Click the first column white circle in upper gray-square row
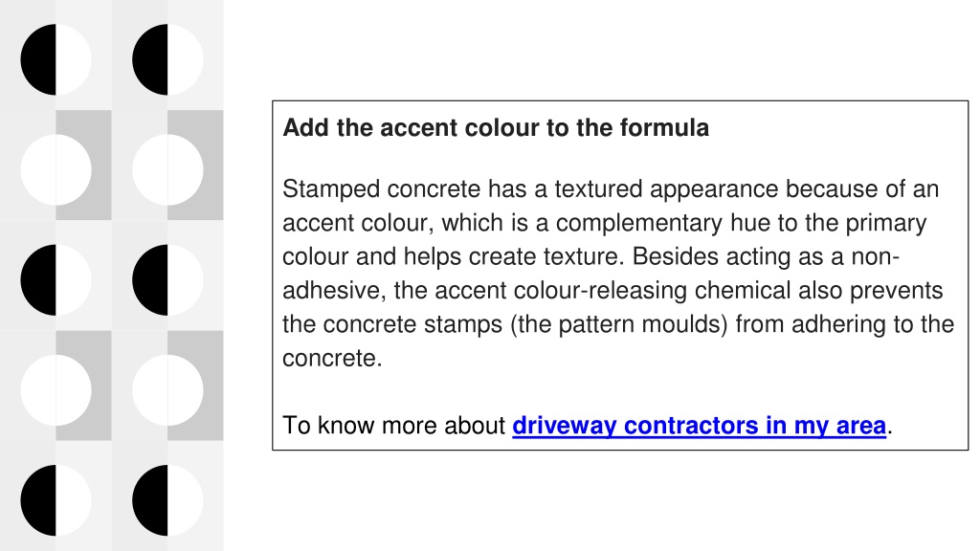Viewport: 980px width, 551px height. pos(56,170)
